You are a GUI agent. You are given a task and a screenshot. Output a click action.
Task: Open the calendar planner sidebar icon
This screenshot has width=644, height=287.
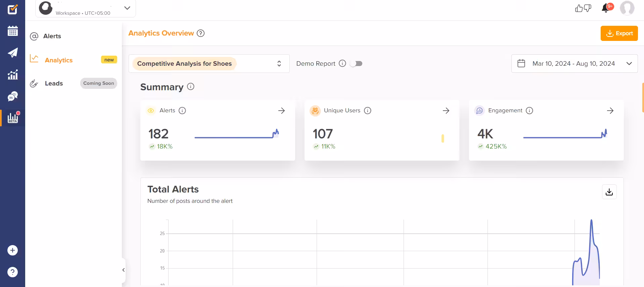point(12,31)
